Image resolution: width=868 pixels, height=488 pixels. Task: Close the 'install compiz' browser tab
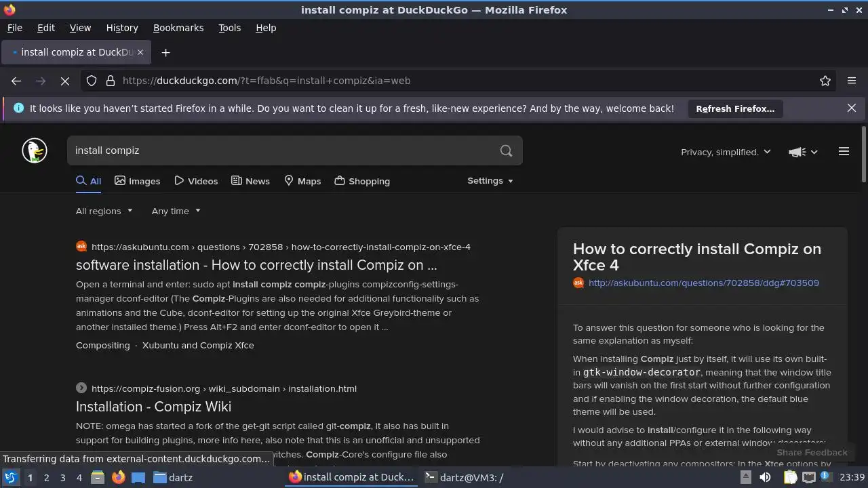[140, 52]
